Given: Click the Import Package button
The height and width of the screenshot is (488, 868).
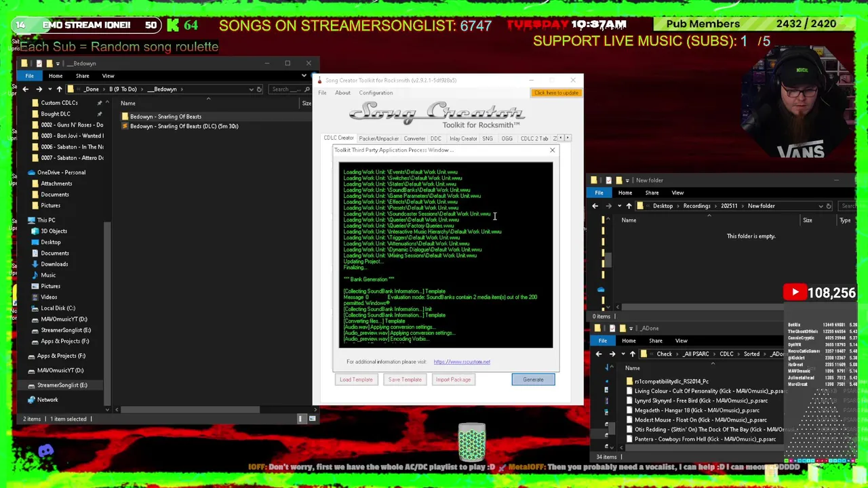Looking at the screenshot, I should [x=453, y=380].
